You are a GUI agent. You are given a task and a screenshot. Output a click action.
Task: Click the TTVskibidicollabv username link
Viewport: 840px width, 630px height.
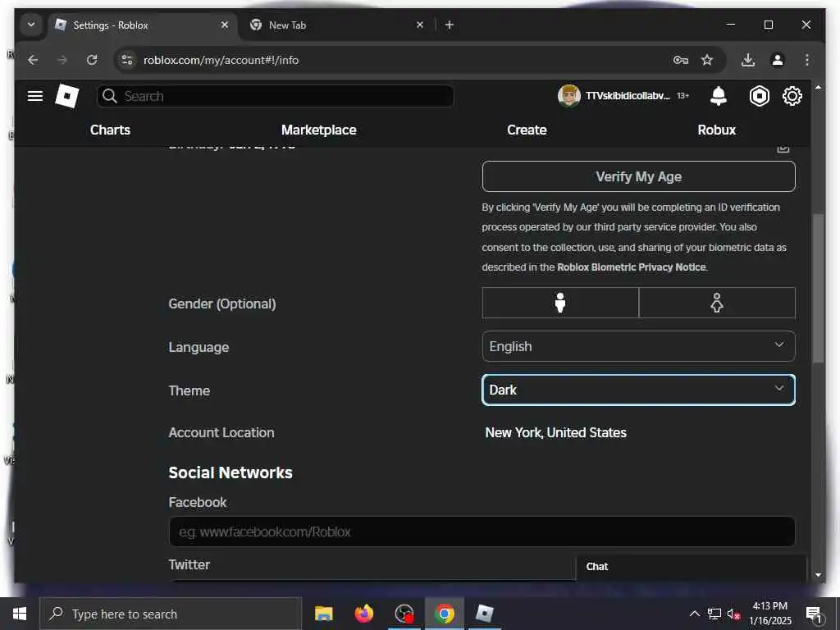click(x=628, y=96)
